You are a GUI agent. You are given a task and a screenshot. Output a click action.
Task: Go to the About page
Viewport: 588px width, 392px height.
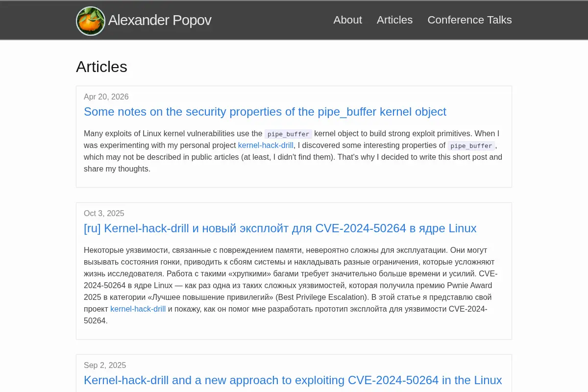347,20
